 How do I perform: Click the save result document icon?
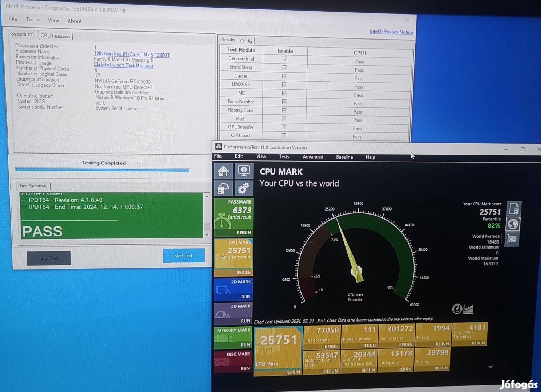(514, 209)
